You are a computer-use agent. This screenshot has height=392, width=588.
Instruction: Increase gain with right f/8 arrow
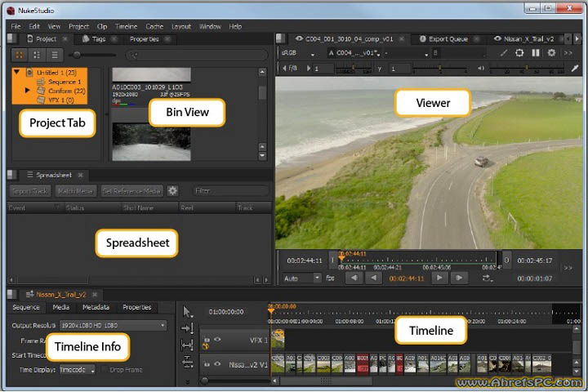308,69
